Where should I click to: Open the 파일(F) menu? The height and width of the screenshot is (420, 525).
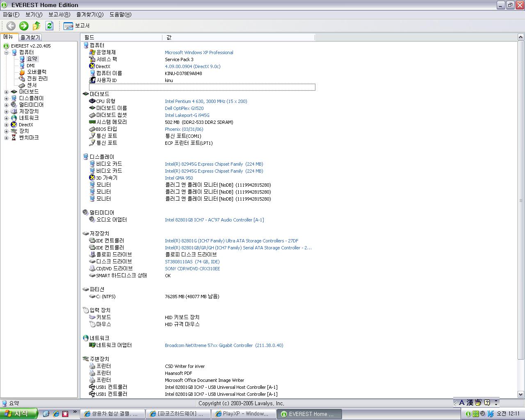[x=11, y=14]
